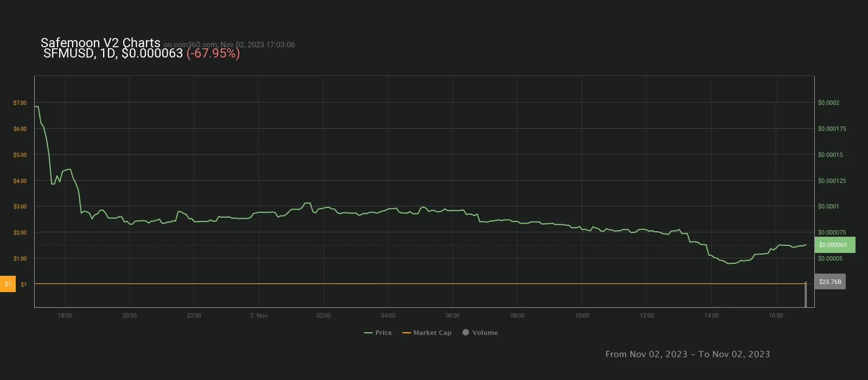Click the $1.00 market cap axis label
Screen dimensions: 868x380
[x=20, y=258]
